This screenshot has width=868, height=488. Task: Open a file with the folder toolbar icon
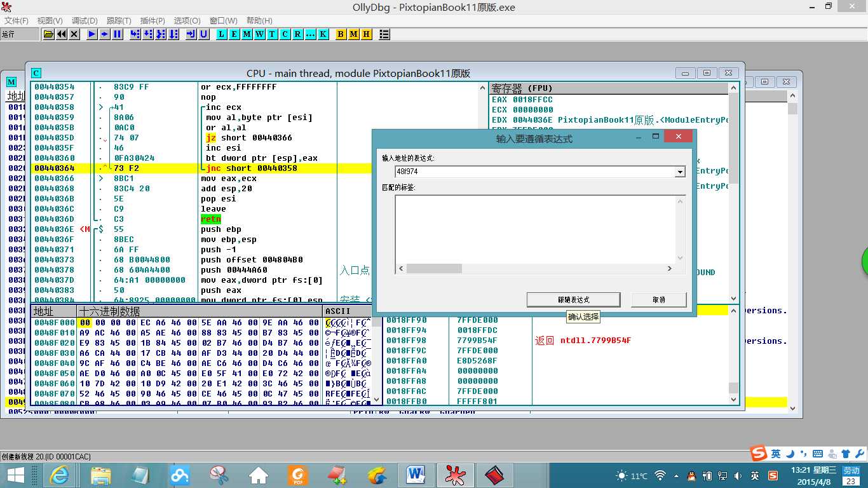[49, 34]
